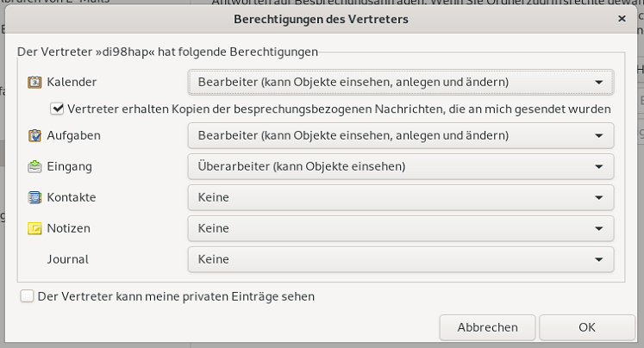644x348 pixels.
Task: Click the »di98hap« permissions group heading
Action: (x=167, y=52)
